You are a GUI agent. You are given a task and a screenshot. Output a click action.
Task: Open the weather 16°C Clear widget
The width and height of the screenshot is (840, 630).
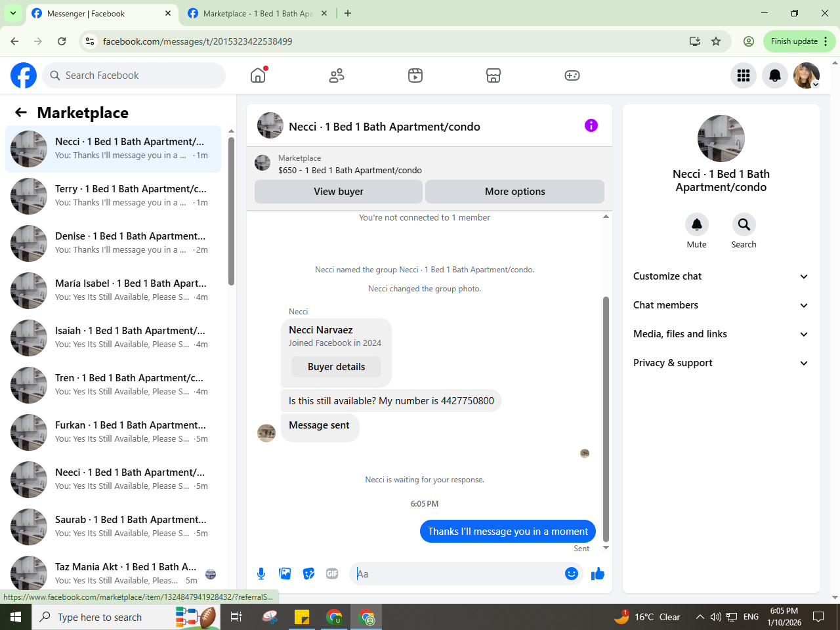click(648, 617)
